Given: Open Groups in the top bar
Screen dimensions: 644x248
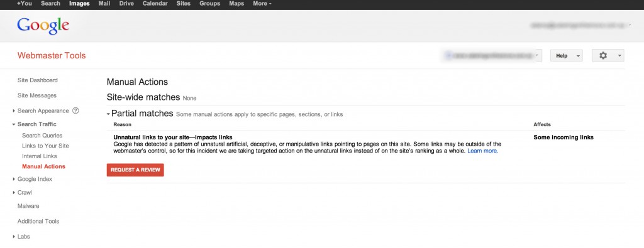Looking at the screenshot, I should 209,4.
